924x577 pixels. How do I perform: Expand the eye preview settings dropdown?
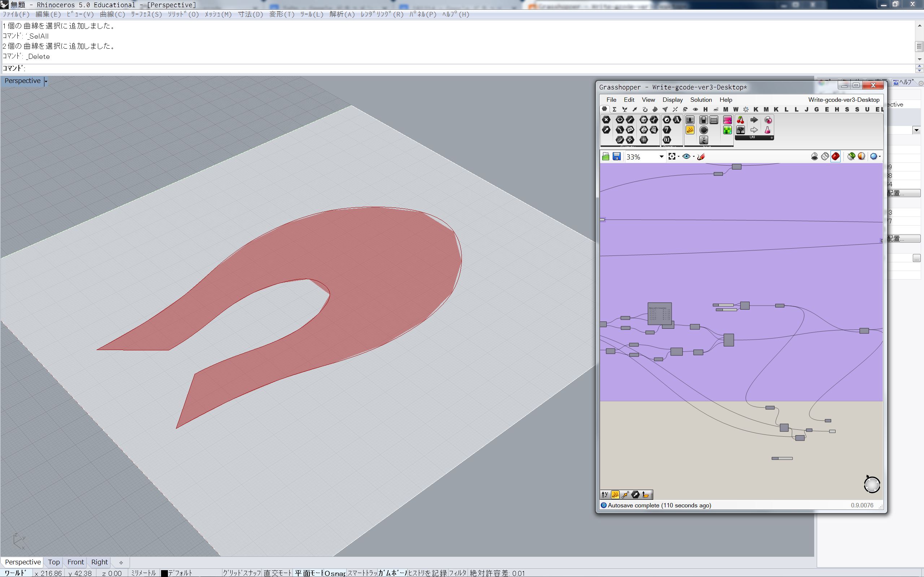click(693, 157)
